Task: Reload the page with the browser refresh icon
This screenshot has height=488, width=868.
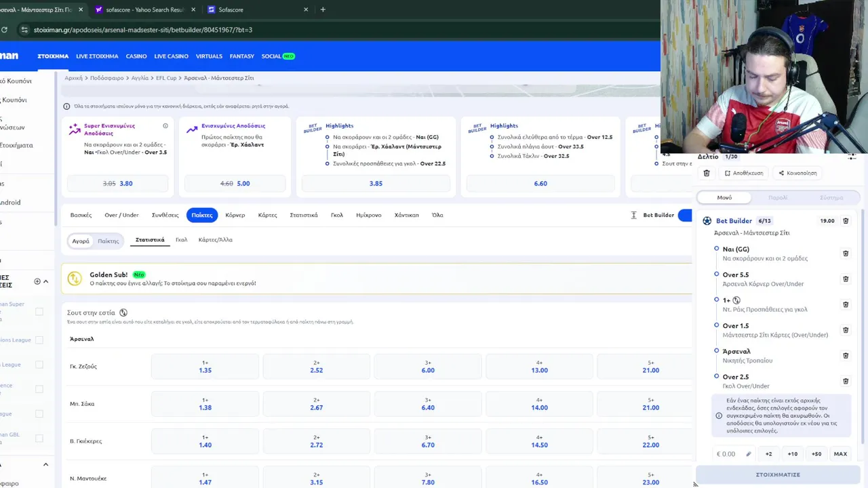Action: pos(4,30)
